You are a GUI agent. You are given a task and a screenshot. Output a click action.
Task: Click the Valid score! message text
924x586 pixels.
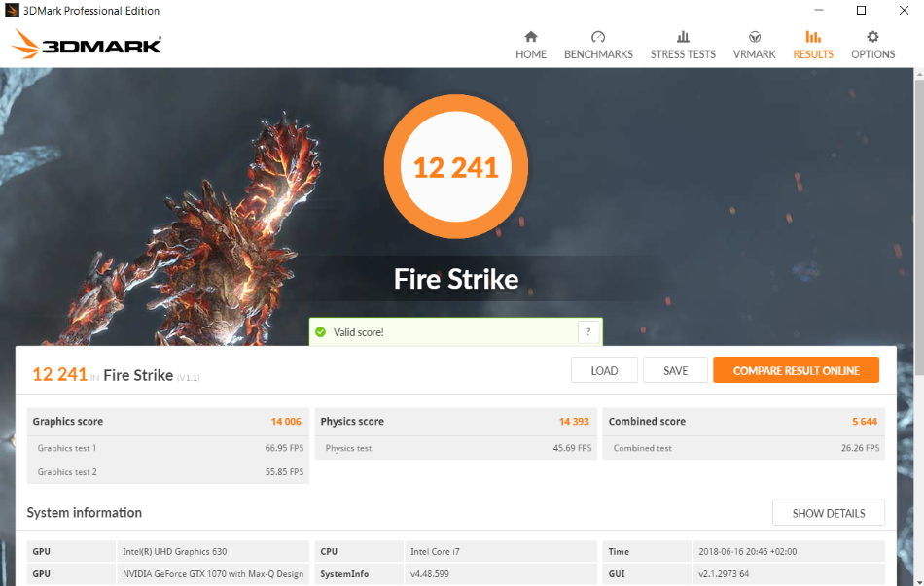pos(358,332)
